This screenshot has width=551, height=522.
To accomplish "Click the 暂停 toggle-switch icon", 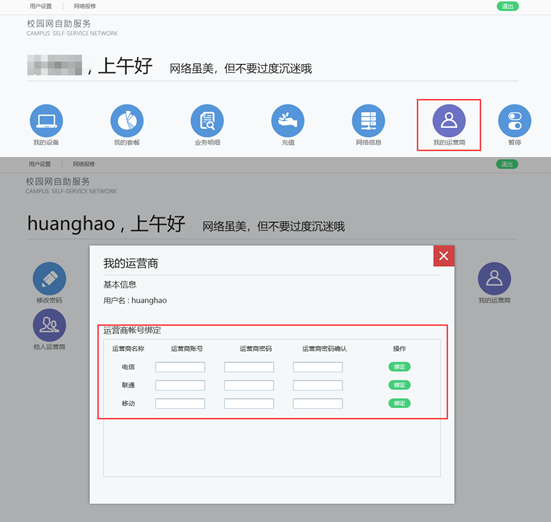I will click(x=514, y=121).
